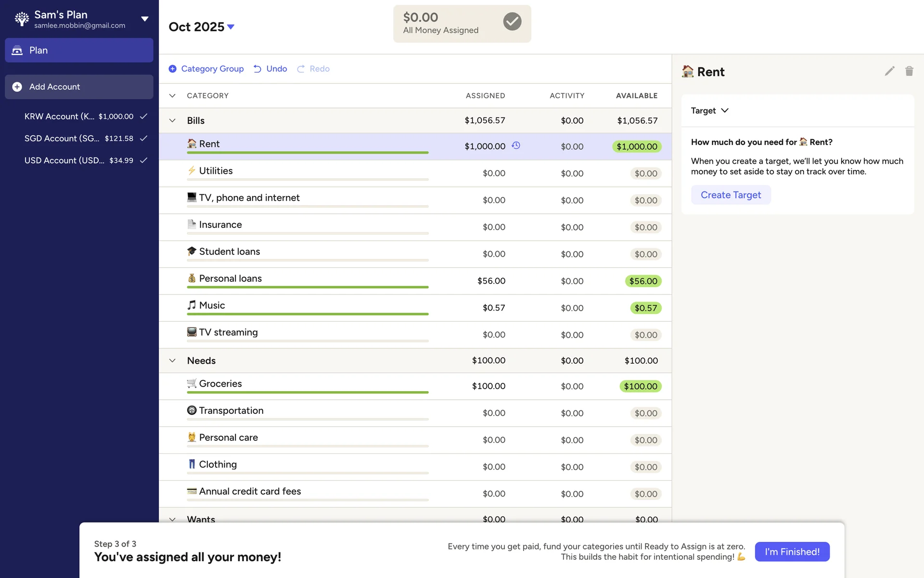Open the Oct 2025 month dropdown
The height and width of the screenshot is (578, 924).
(x=231, y=27)
